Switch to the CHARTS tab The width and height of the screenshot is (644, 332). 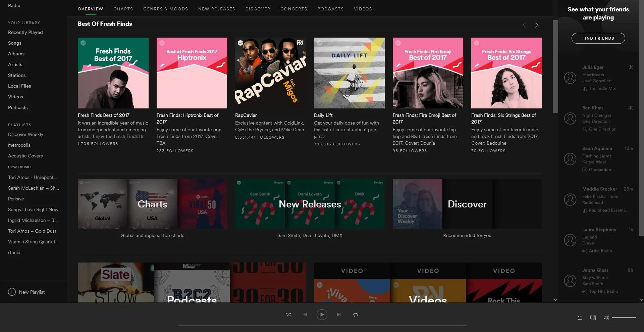tap(123, 9)
